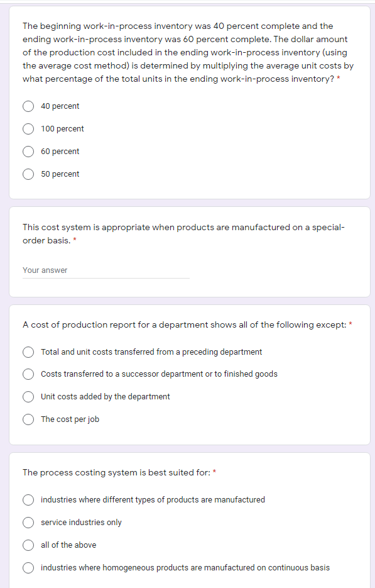This screenshot has height=588, width=375.
Task: Click the cost of production report question text
Action: (186, 325)
